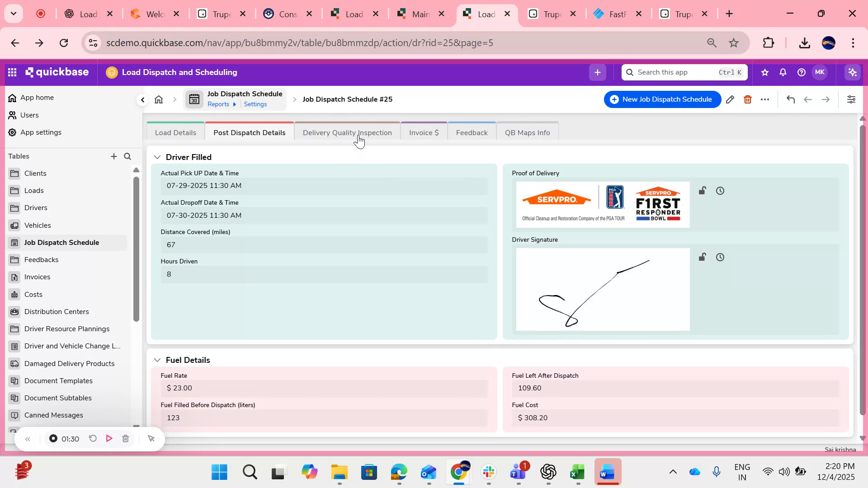Viewport: 868px width, 488px height.
Task: Open record settings via the sliders icon
Action: pyautogui.click(x=851, y=99)
